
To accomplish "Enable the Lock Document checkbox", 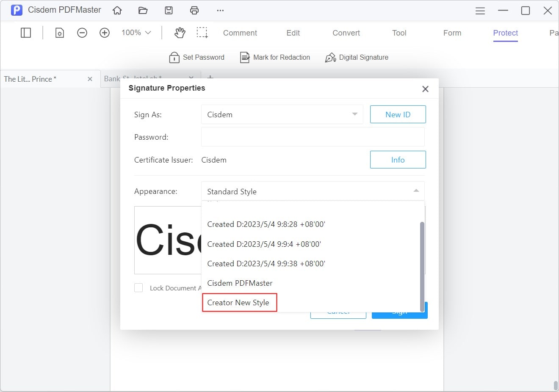I will click(x=138, y=288).
